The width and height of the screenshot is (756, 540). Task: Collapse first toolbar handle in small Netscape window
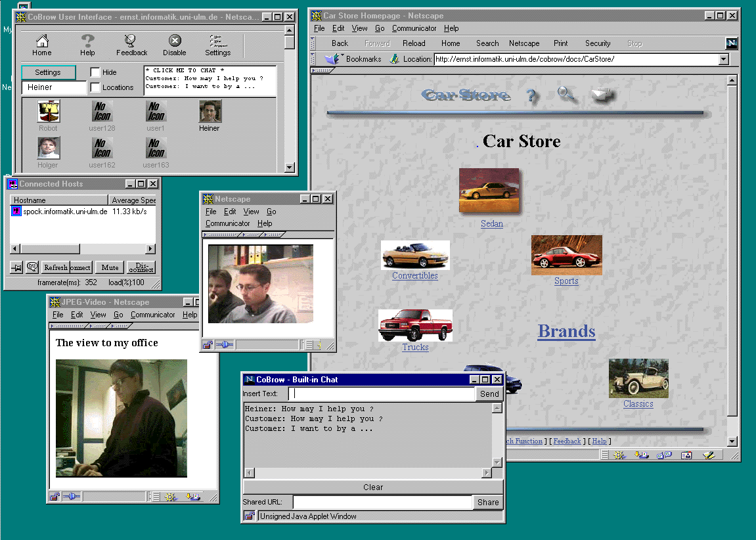point(222,235)
